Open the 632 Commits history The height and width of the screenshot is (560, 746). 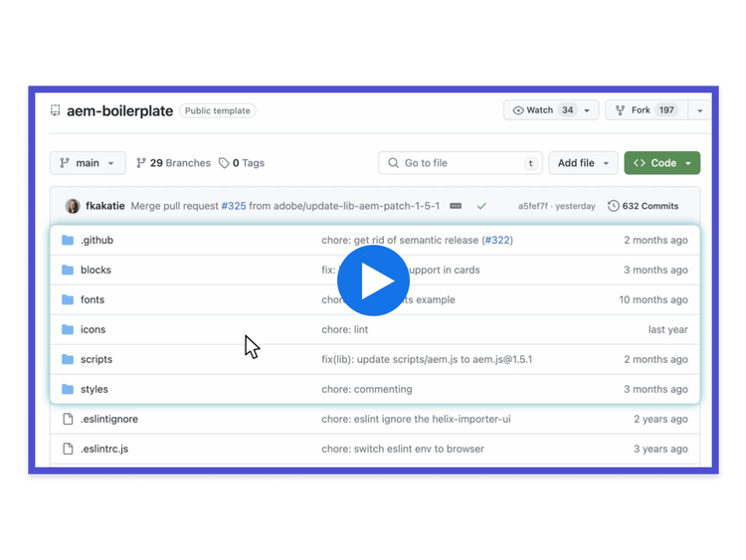[x=643, y=206]
